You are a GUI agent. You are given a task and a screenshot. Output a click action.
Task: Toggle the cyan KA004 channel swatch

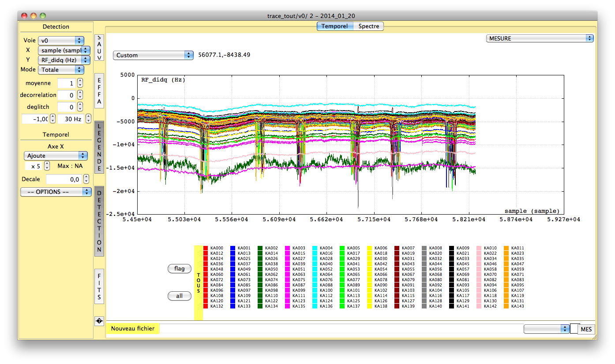tap(315, 248)
